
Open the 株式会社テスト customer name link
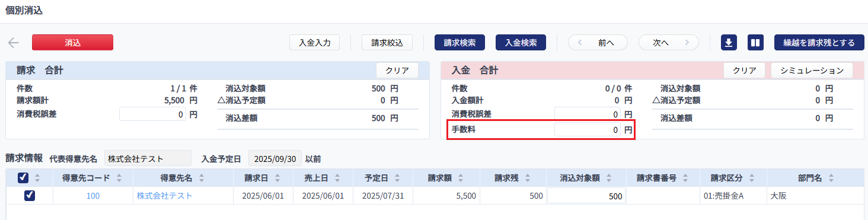pos(165,196)
